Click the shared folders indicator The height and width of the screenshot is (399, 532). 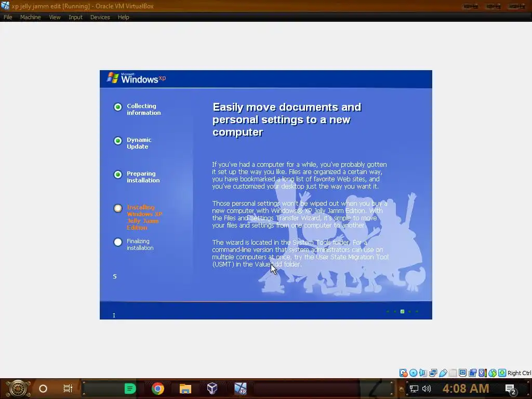pos(453,373)
